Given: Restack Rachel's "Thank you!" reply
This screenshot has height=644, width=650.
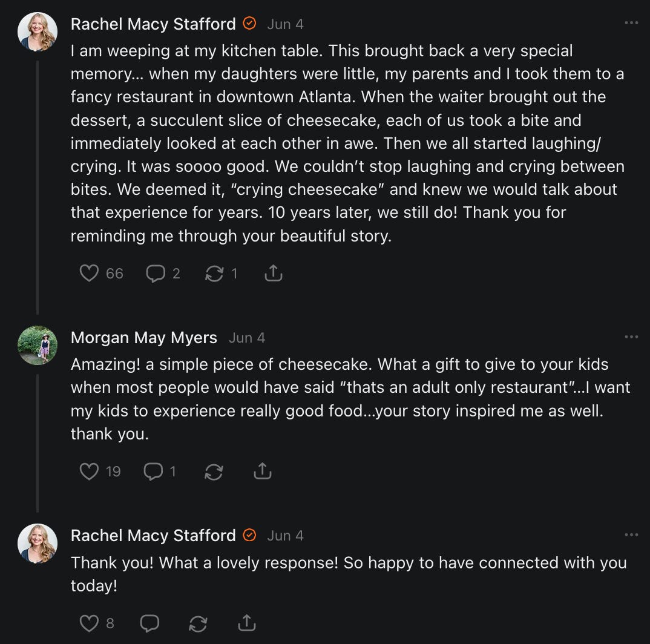Looking at the screenshot, I should [198, 623].
